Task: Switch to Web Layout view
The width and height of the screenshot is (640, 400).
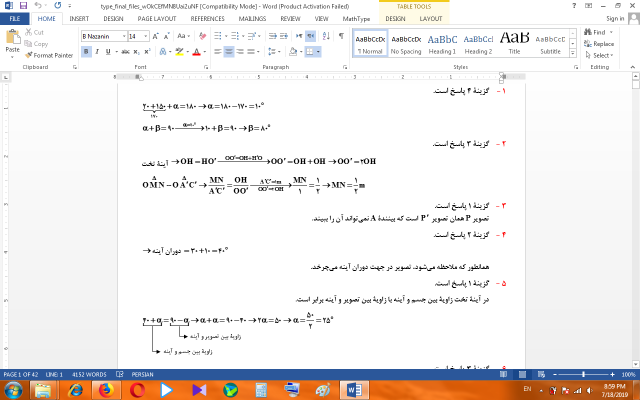Action: click(541, 374)
